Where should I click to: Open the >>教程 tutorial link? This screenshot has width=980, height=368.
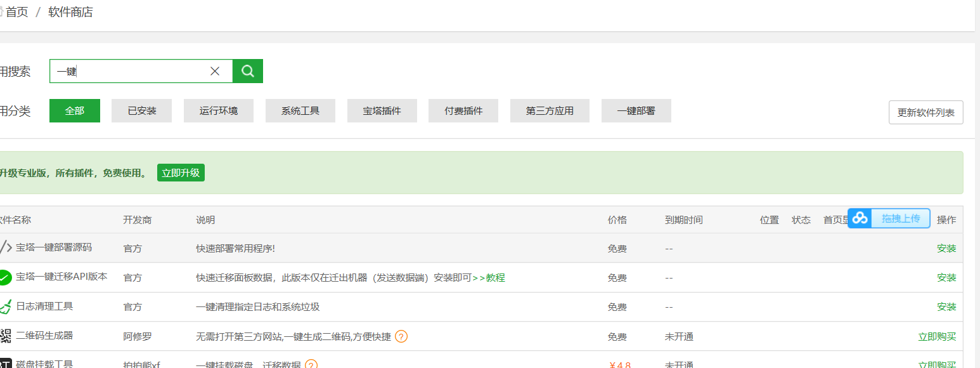click(x=489, y=277)
